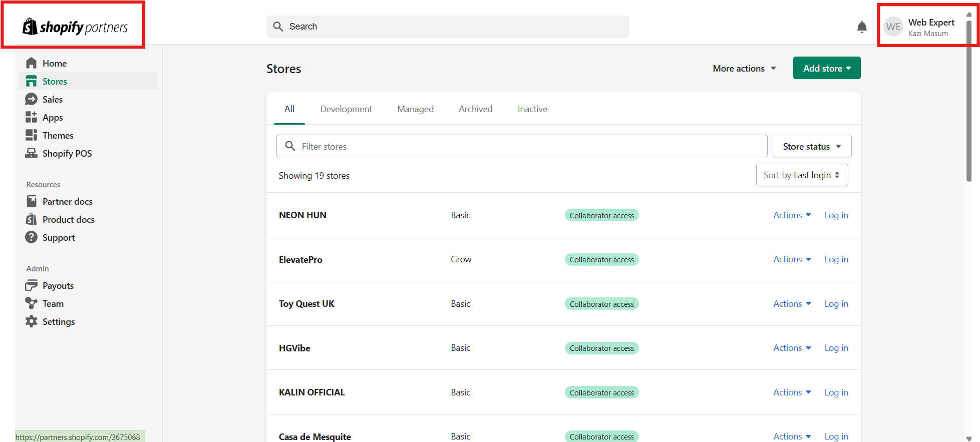Log in to HGVibe store

[836, 347]
